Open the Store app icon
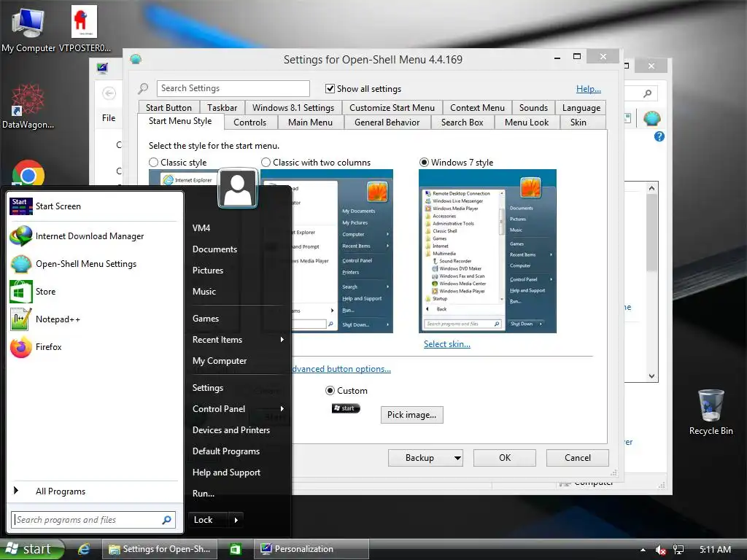This screenshot has height=560, width=747. (x=21, y=292)
